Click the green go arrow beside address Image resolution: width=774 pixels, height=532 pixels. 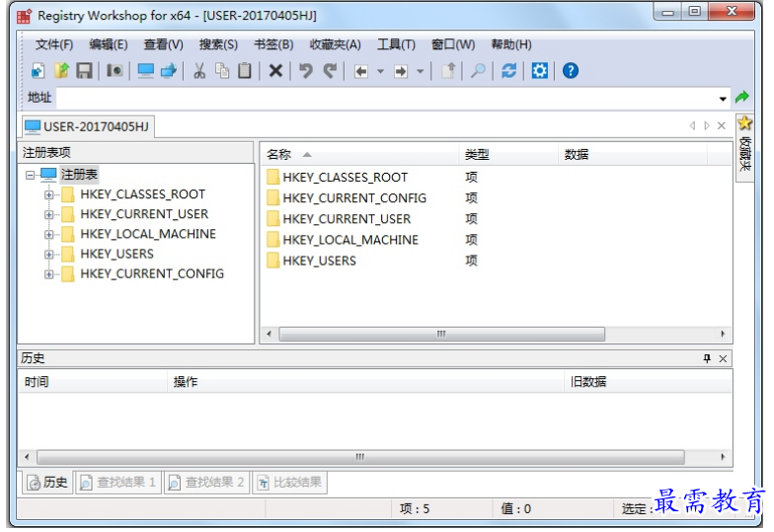[x=742, y=97]
